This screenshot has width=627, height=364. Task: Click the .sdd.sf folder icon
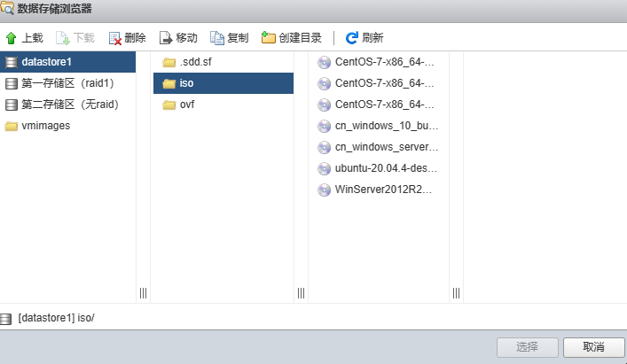(169, 62)
